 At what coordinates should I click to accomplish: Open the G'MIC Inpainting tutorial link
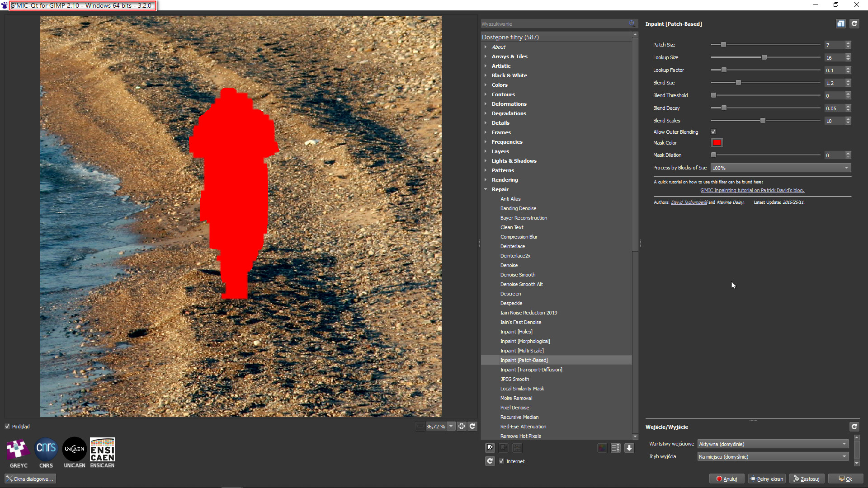(x=752, y=190)
